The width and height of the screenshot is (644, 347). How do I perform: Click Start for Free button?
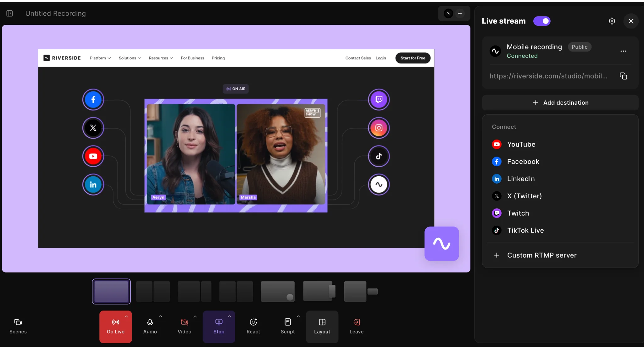pos(413,58)
